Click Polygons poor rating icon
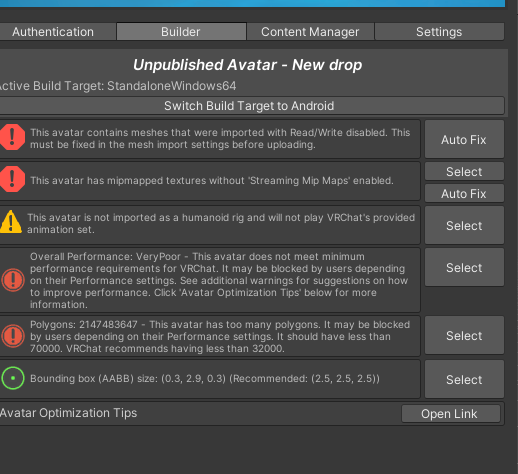Screen dimensions: 518x474 (x=13, y=336)
